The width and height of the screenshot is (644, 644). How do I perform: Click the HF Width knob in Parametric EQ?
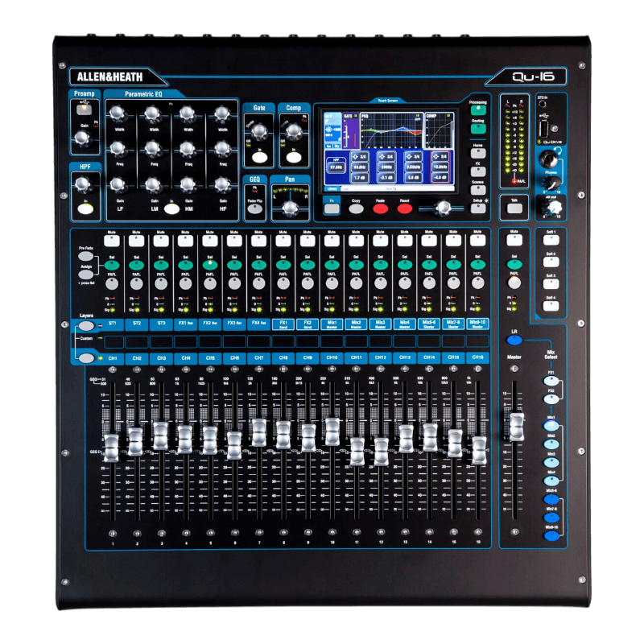click(222, 114)
